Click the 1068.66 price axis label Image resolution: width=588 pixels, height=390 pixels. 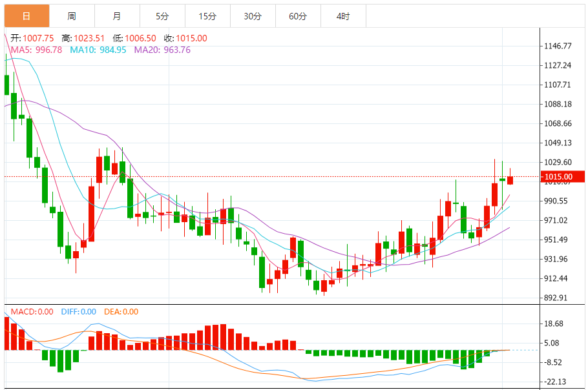pos(558,123)
